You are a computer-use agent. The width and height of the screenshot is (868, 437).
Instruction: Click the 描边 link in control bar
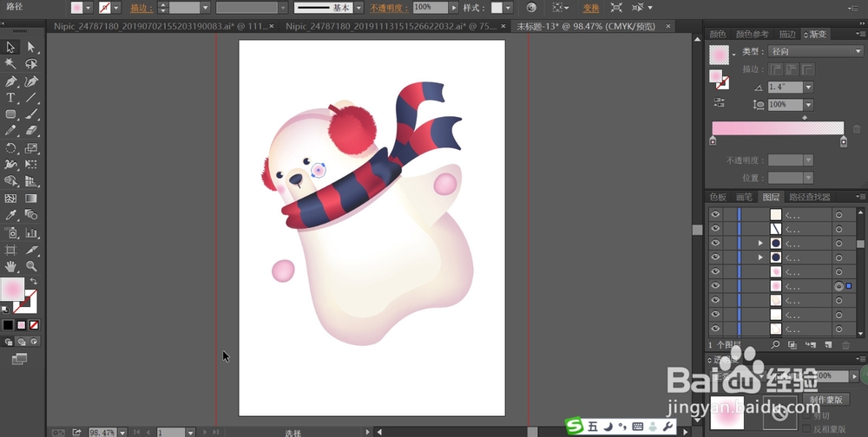click(x=141, y=9)
